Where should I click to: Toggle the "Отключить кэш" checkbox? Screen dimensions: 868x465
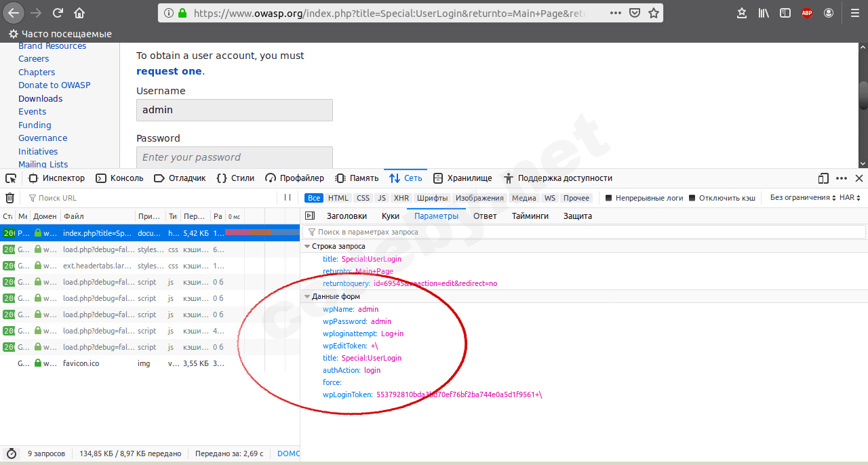tap(692, 198)
